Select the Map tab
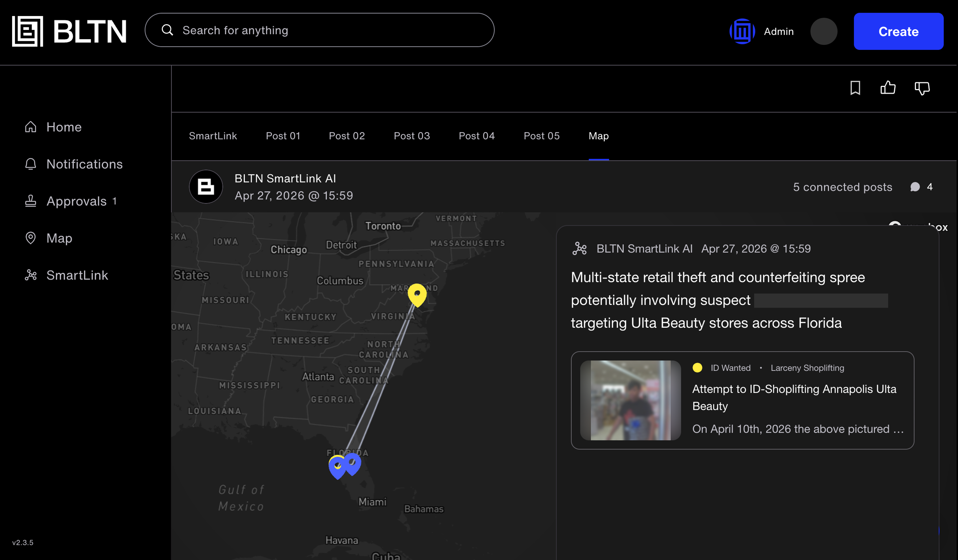 click(x=599, y=136)
